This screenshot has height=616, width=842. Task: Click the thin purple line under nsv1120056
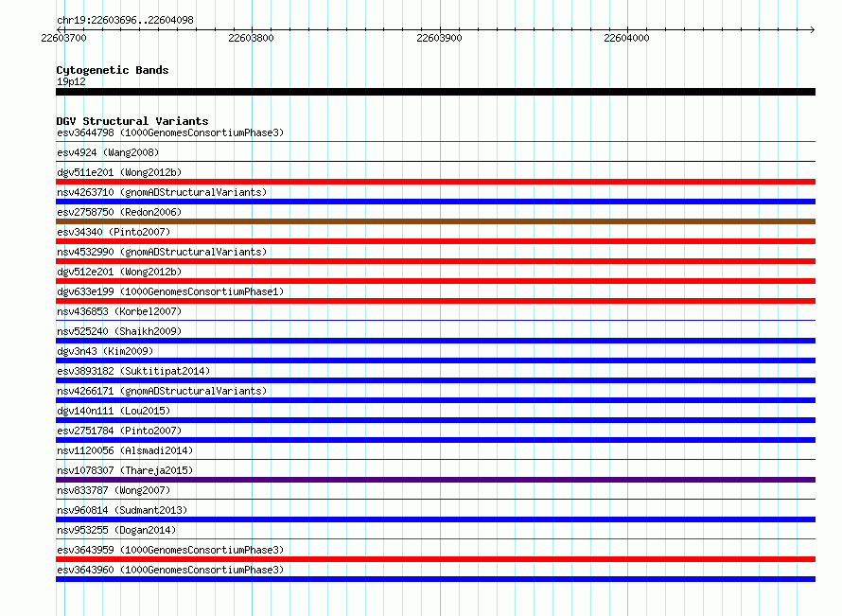click(435, 460)
